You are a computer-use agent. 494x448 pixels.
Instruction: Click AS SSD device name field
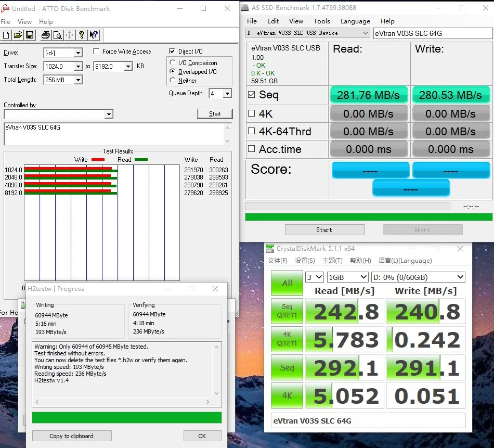point(433,33)
